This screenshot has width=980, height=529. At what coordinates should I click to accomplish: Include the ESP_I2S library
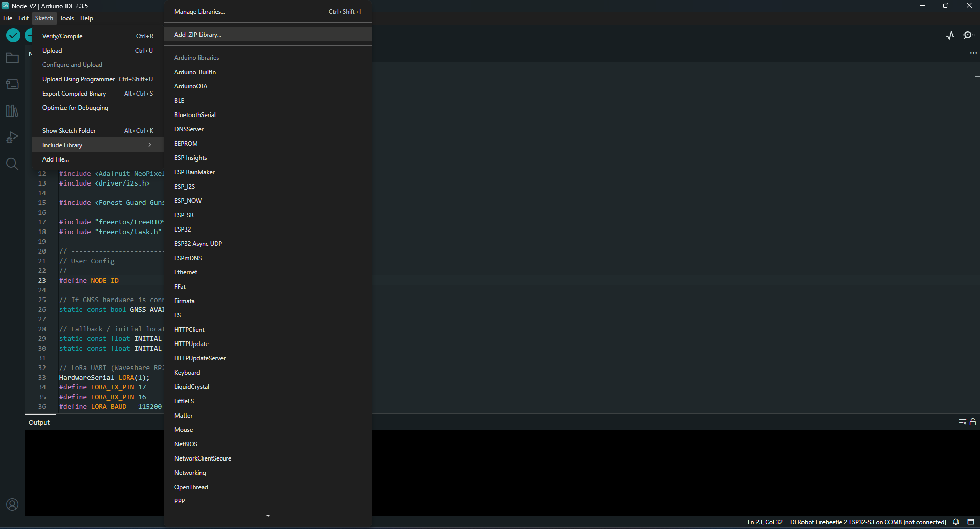click(268, 187)
